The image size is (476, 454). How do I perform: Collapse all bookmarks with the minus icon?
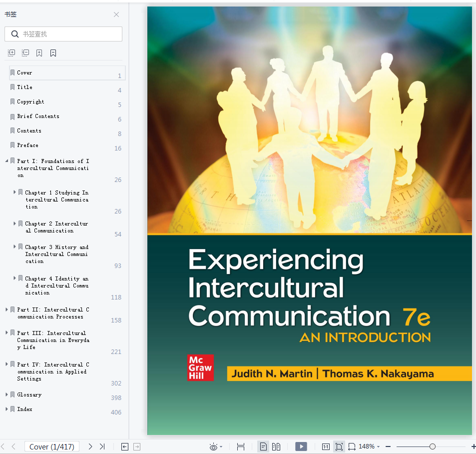25,53
